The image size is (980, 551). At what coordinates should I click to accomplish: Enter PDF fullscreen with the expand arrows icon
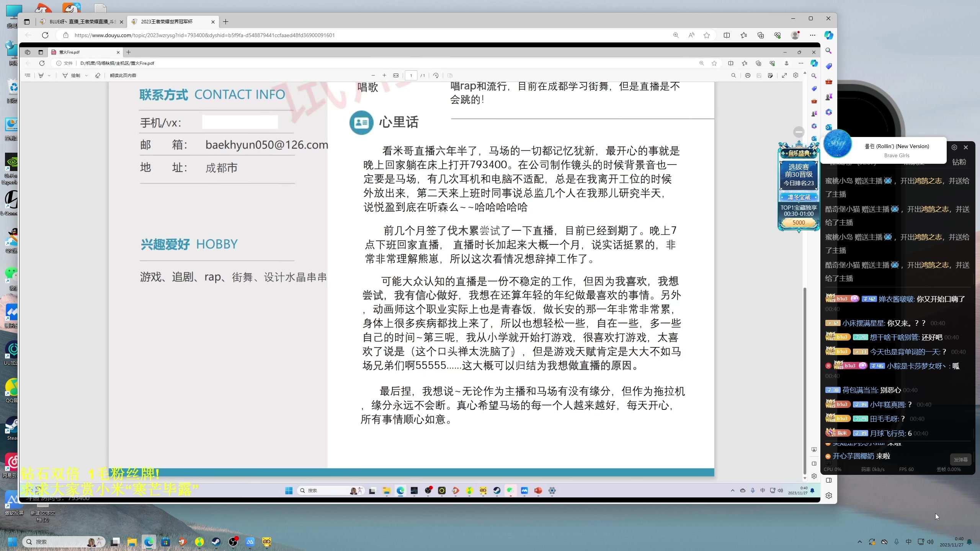(x=784, y=75)
